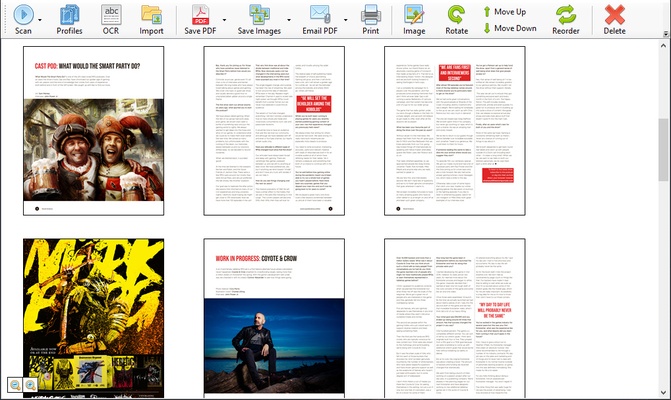Zoom in thumbnails with plus magnifier
The width and height of the screenshot is (671, 400).
[x=30, y=384]
